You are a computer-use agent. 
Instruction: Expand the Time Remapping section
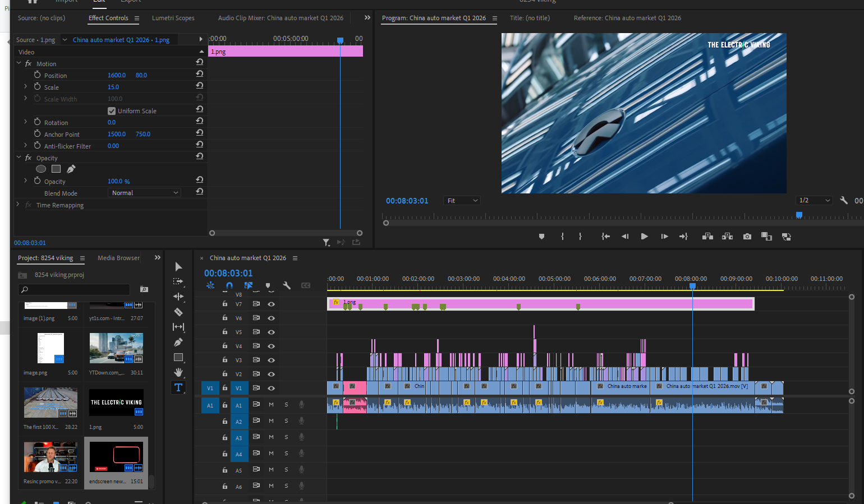pyautogui.click(x=17, y=205)
